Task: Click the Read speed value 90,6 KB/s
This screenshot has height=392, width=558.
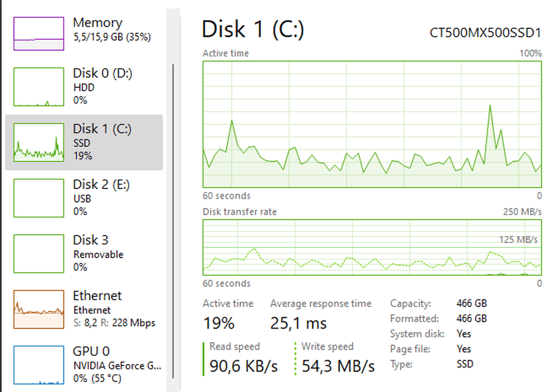Action: [243, 366]
